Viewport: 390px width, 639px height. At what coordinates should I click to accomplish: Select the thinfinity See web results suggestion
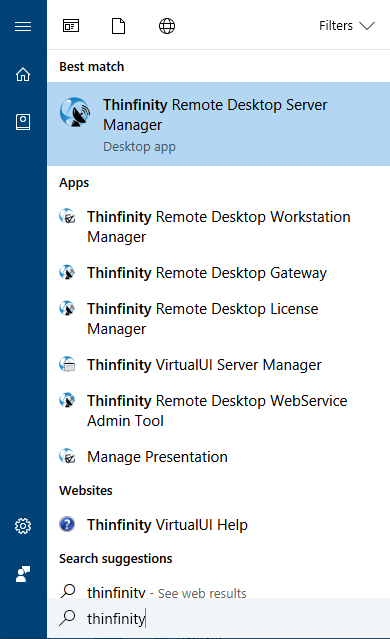click(218, 591)
